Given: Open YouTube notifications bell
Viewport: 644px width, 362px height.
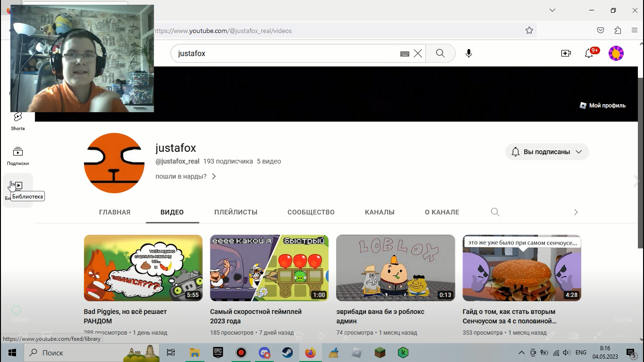Looking at the screenshot, I should pyautogui.click(x=589, y=53).
